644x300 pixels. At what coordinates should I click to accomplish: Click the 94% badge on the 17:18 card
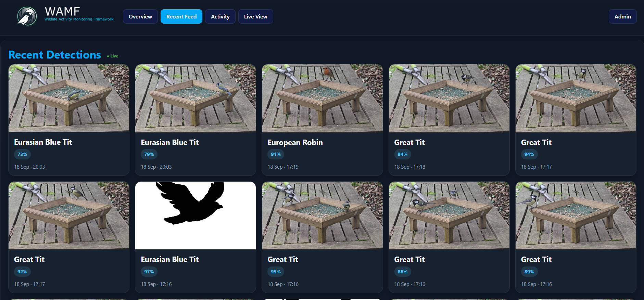coord(403,154)
